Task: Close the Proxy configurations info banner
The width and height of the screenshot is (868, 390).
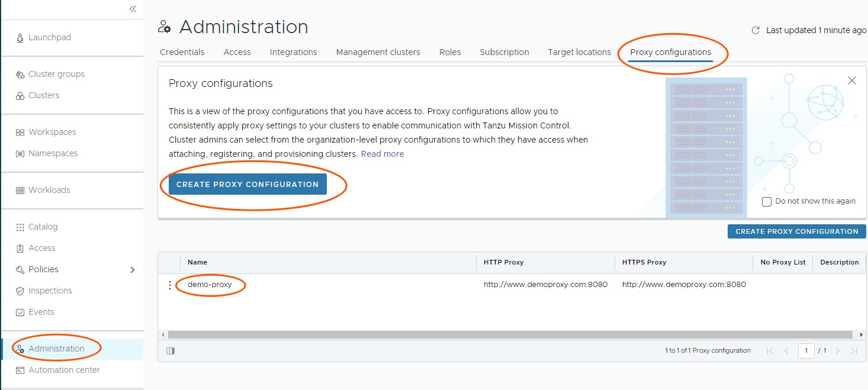Action: click(x=852, y=80)
